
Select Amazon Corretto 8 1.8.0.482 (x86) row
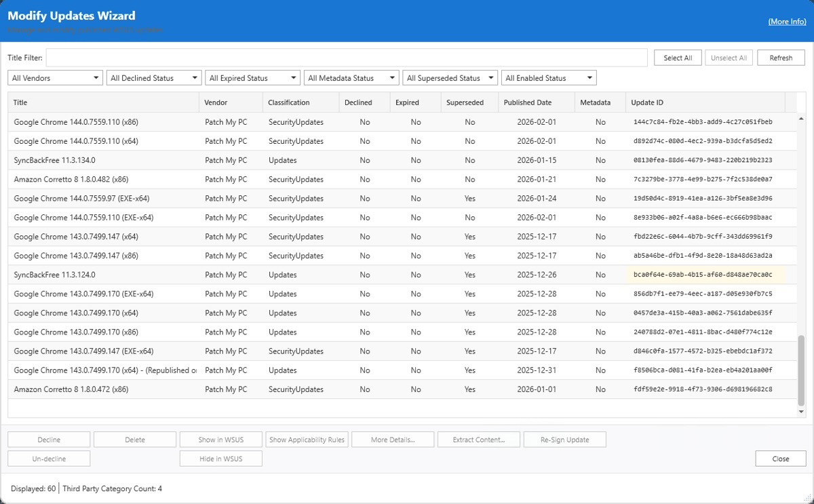click(402, 179)
